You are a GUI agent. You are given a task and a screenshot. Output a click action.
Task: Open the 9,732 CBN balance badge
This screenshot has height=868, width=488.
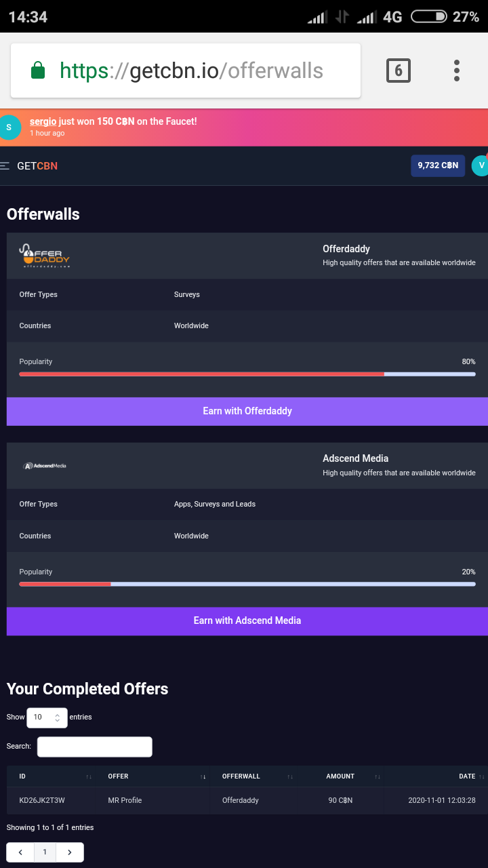[438, 165]
